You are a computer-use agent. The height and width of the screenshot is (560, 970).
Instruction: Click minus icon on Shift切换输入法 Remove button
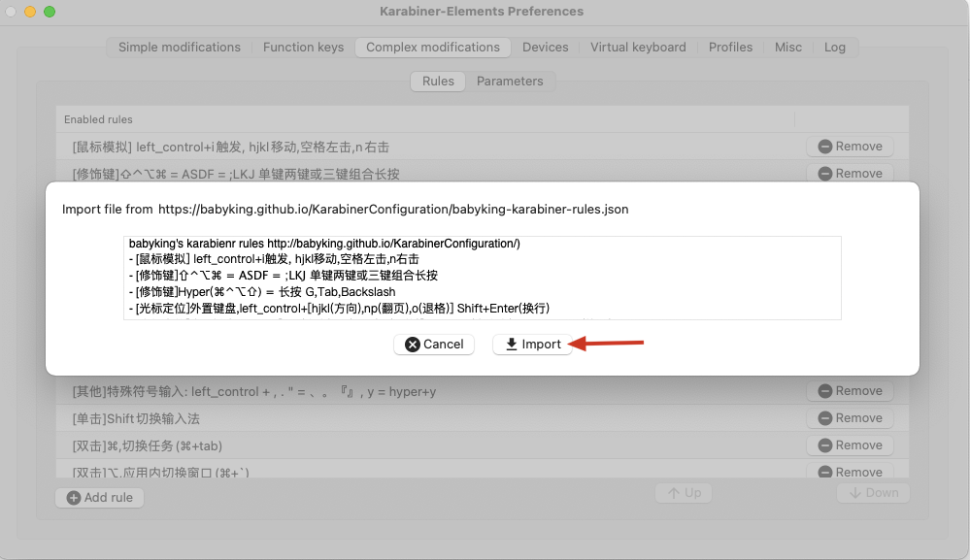pos(825,418)
